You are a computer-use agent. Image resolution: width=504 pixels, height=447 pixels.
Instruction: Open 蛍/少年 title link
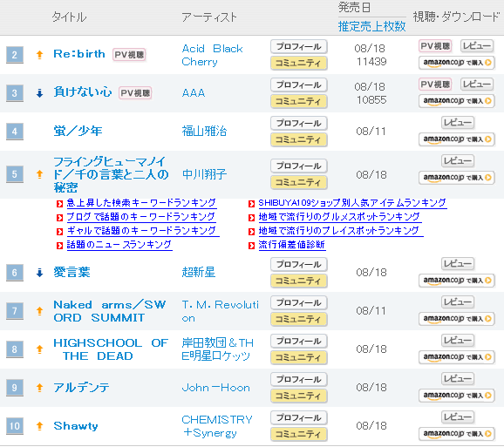pos(78,131)
